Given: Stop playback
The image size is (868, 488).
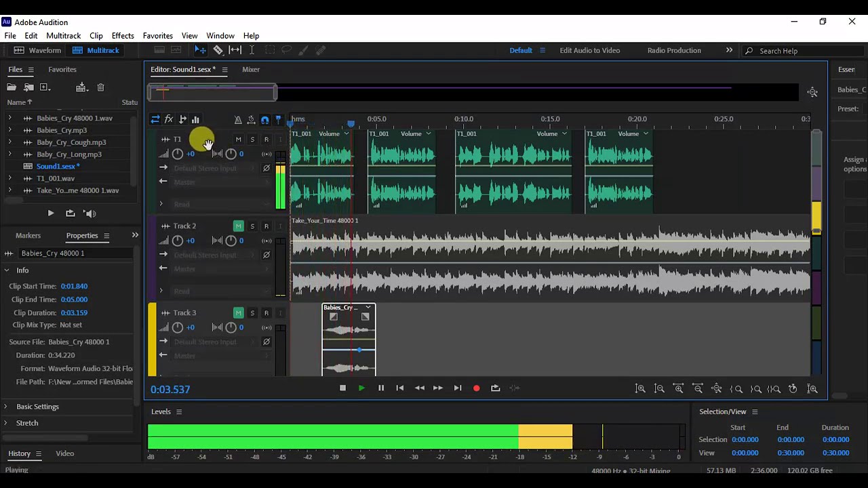Looking at the screenshot, I should (342, 388).
